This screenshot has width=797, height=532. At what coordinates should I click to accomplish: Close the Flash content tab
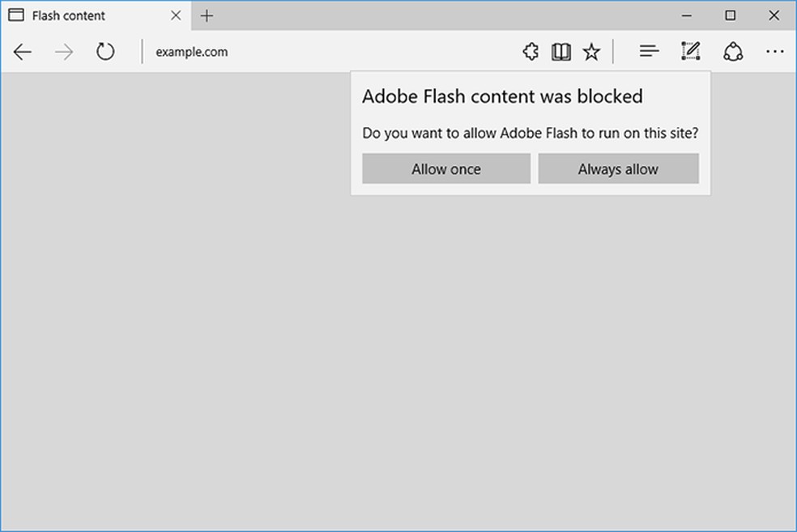pos(176,15)
